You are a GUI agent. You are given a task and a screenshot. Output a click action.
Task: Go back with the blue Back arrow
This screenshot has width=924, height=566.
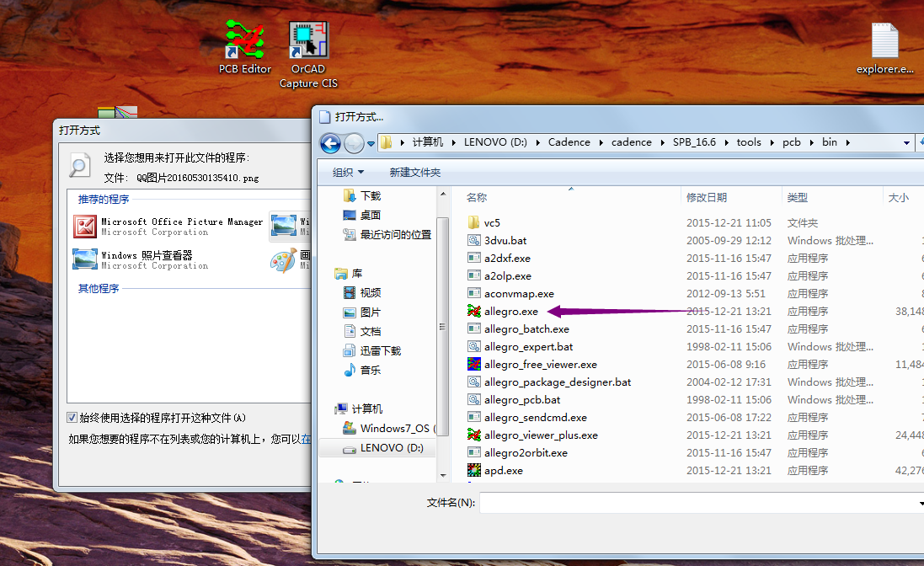coord(330,142)
